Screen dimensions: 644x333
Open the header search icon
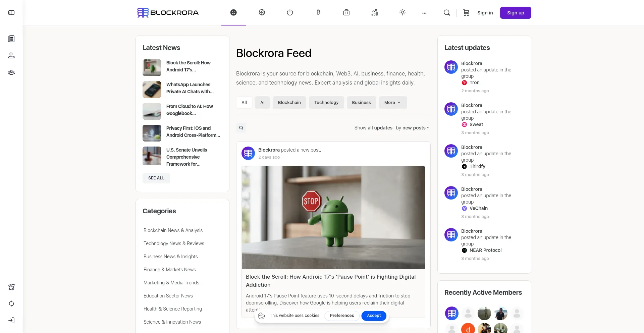point(447,13)
